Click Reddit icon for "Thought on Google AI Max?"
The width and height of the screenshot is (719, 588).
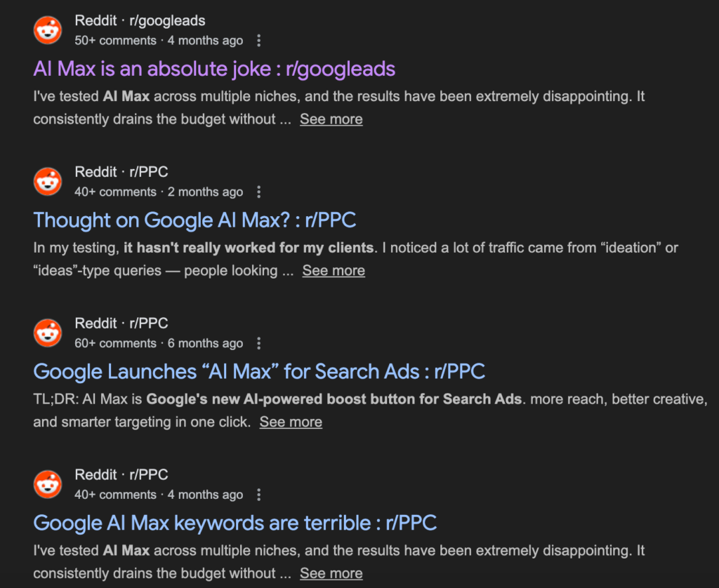[48, 181]
